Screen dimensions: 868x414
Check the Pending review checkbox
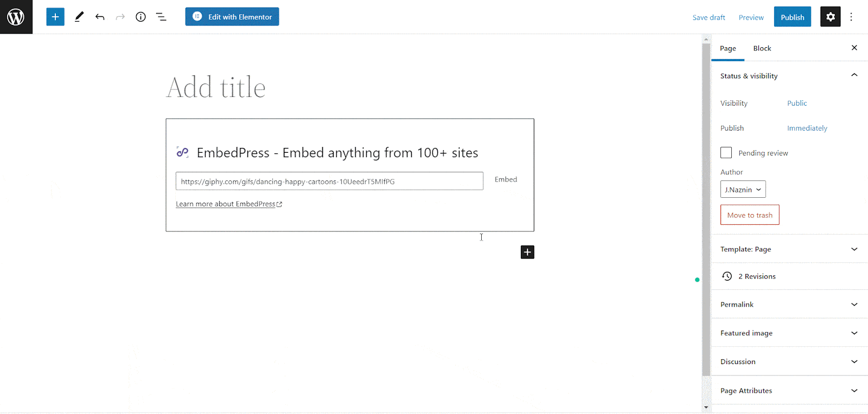[x=726, y=153]
